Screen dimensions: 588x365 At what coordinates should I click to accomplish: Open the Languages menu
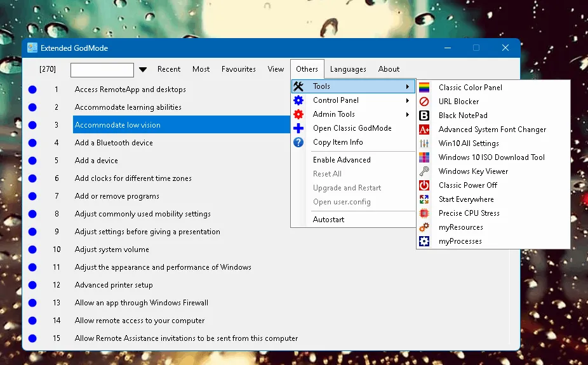[x=348, y=69]
